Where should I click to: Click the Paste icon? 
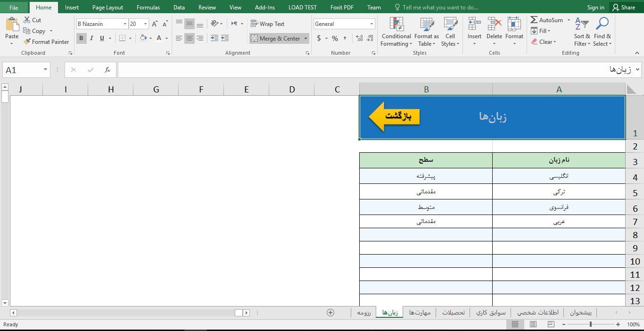click(x=12, y=24)
